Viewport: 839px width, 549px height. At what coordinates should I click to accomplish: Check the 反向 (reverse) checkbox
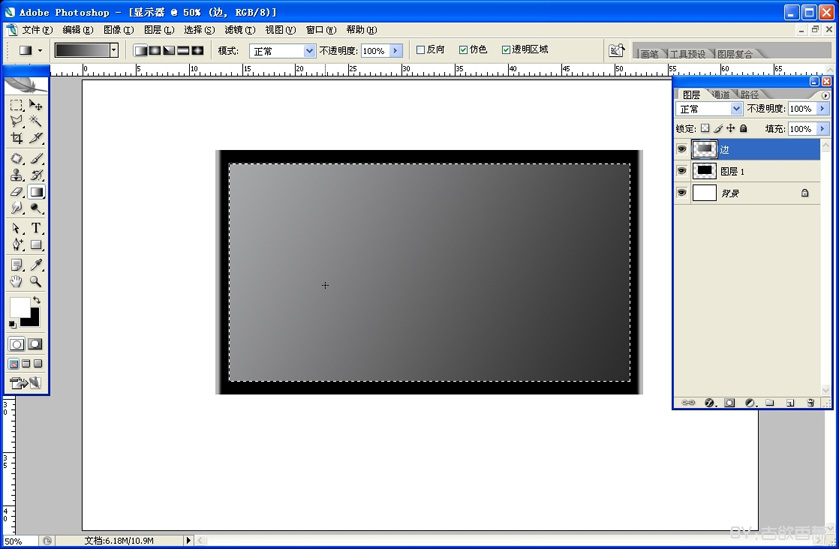421,50
